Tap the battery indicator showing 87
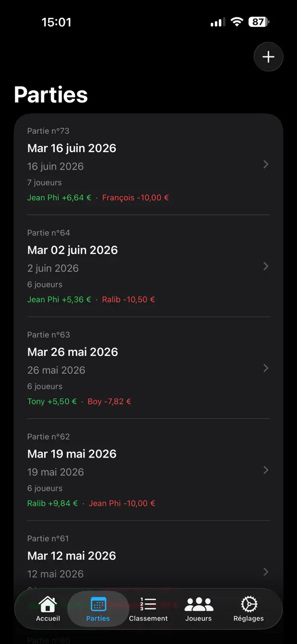The image size is (297, 644). (259, 22)
